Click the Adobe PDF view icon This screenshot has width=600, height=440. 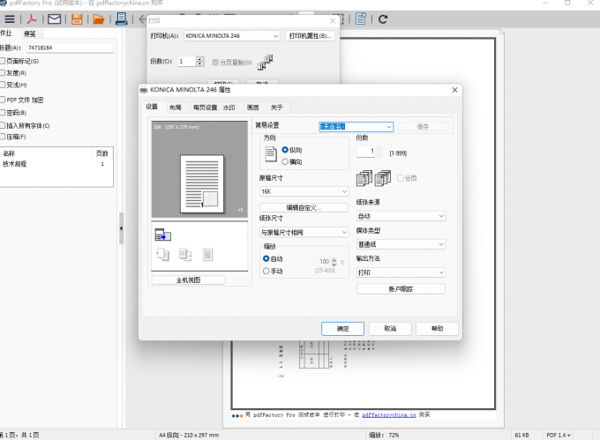point(31,19)
